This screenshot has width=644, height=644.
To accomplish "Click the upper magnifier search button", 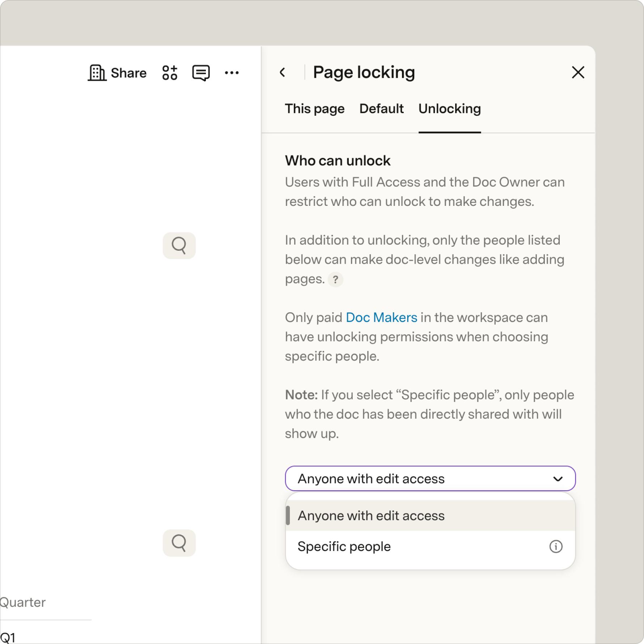I will pyautogui.click(x=179, y=246).
